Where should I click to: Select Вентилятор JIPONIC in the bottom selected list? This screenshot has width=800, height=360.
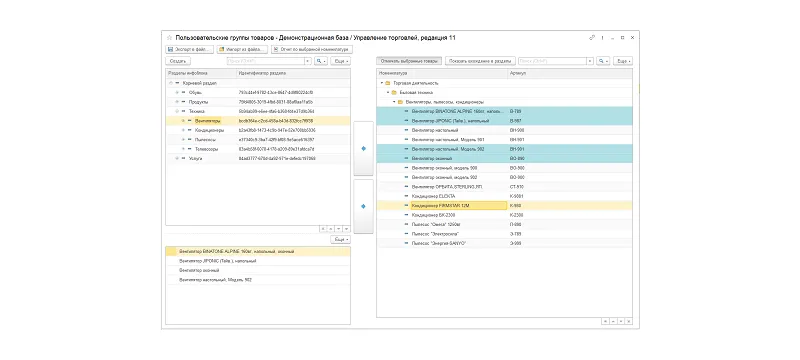(x=258, y=261)
